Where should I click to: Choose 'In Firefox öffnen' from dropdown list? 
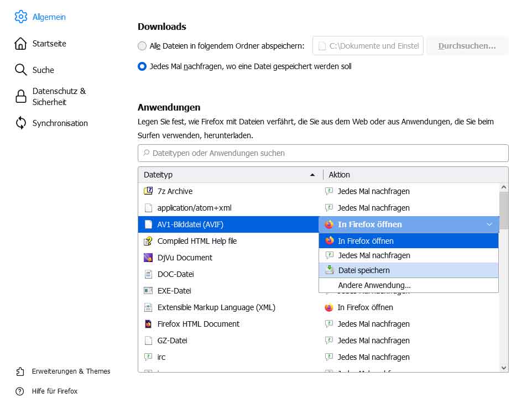[x=409, y=240]
